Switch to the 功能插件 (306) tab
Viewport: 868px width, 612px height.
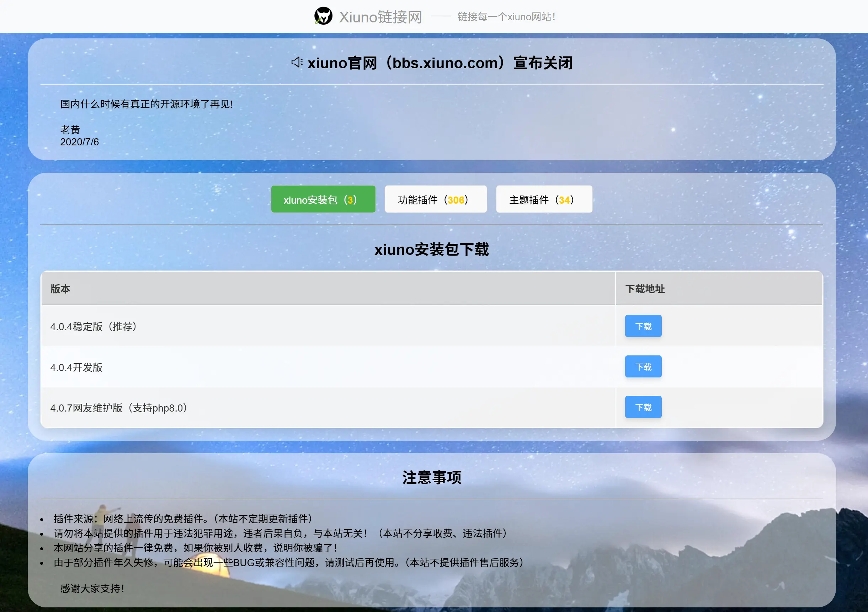[436, 199]
